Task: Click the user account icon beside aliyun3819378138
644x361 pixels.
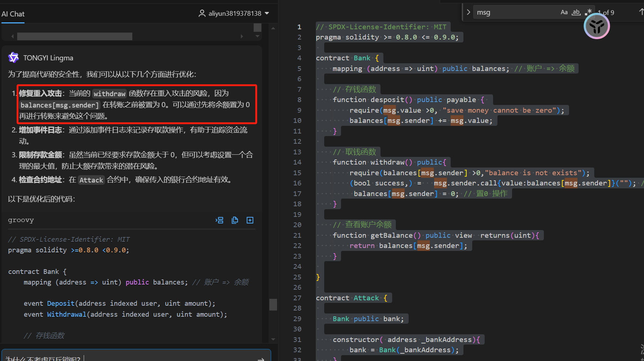Action: point(202,14)
